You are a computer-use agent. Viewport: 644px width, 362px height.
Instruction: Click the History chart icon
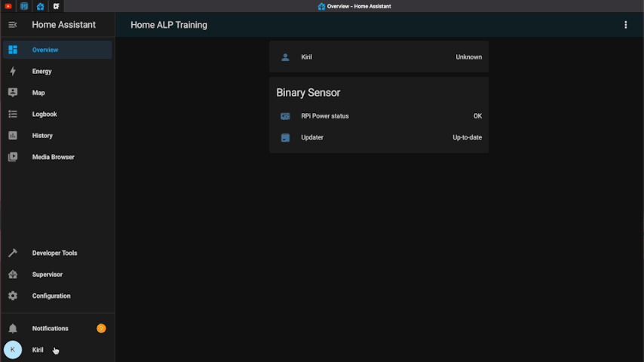(x=13, y=136)
